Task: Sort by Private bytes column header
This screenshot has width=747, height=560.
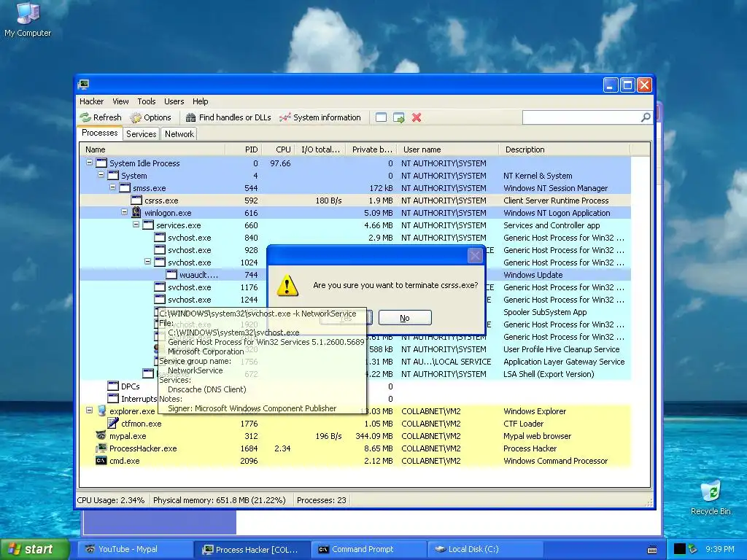Action: (372, 149)
